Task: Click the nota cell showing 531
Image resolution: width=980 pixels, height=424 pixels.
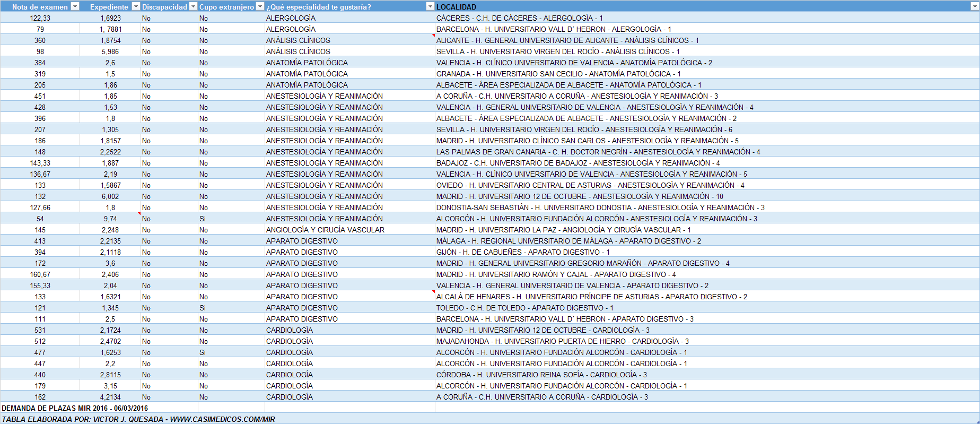Action: click(x=40, y=330)
